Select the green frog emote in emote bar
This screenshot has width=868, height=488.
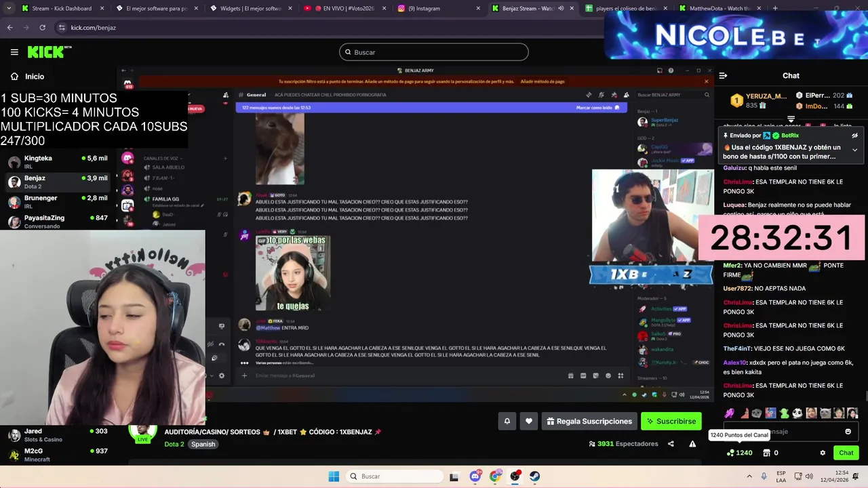click(x=784, y=413)
